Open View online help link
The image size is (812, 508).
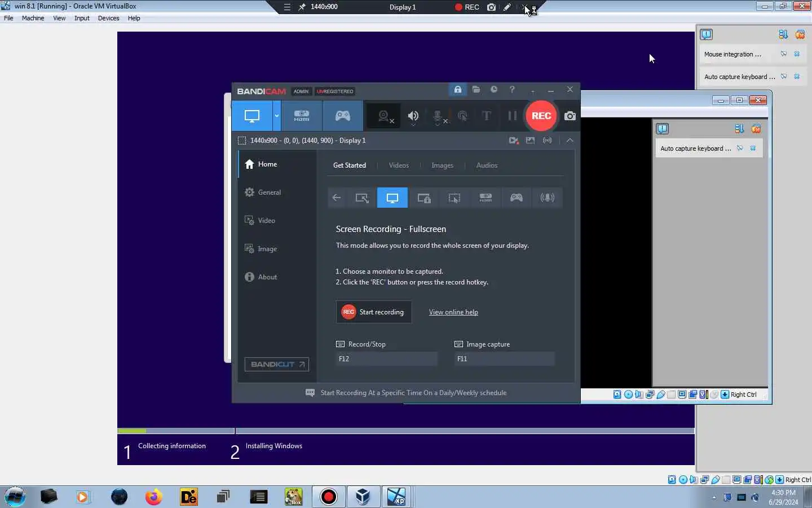[453, 312]
